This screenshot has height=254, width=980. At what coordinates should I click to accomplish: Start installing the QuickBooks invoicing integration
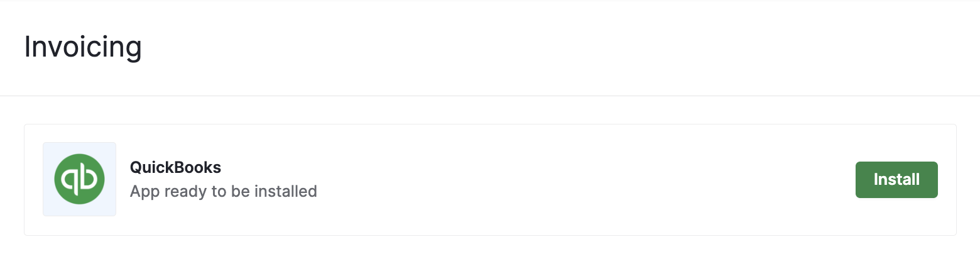point(896,180)
